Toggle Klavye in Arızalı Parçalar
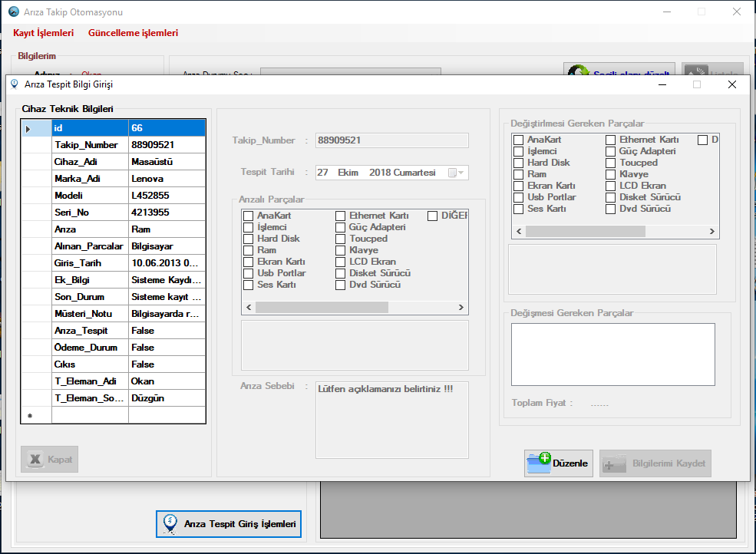The width and height of the screenshot is (756, 554). [x=341, y=250]
